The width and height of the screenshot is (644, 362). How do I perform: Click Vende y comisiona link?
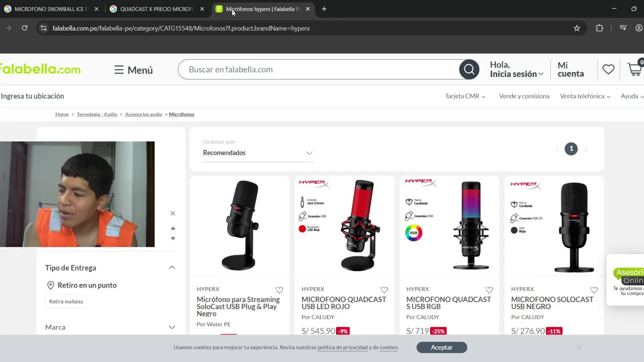[x=524, y=96]
